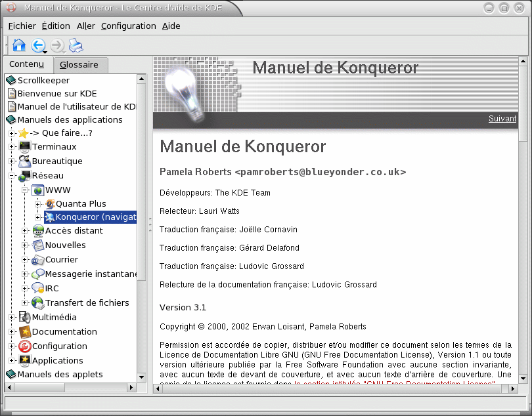Click the splitter handle between panes
The width and height of the screenshot is (532, 416).
[150, 225]
